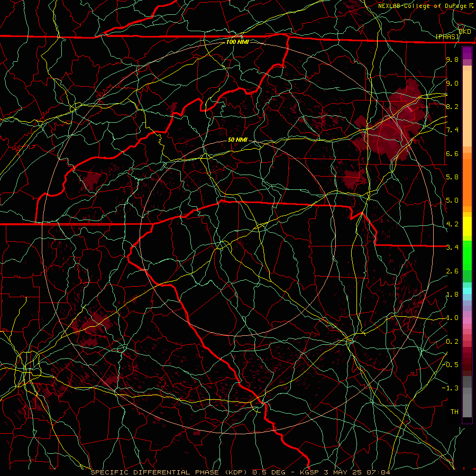Select the -1.3 value on color scale
This screenshot has height=476, width=476.
(x=451, y=388)
